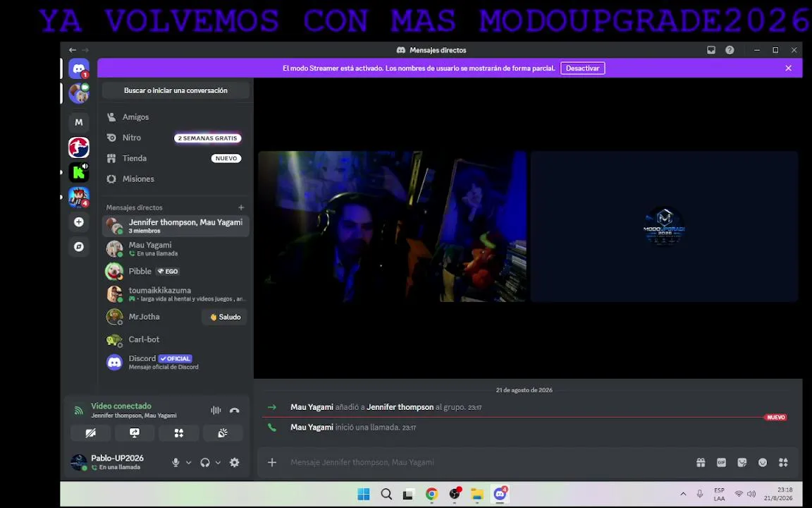Open the help question mark icon
Image resolution: width=812 pixels, height=508 pixels.
(x=730, y=50)
